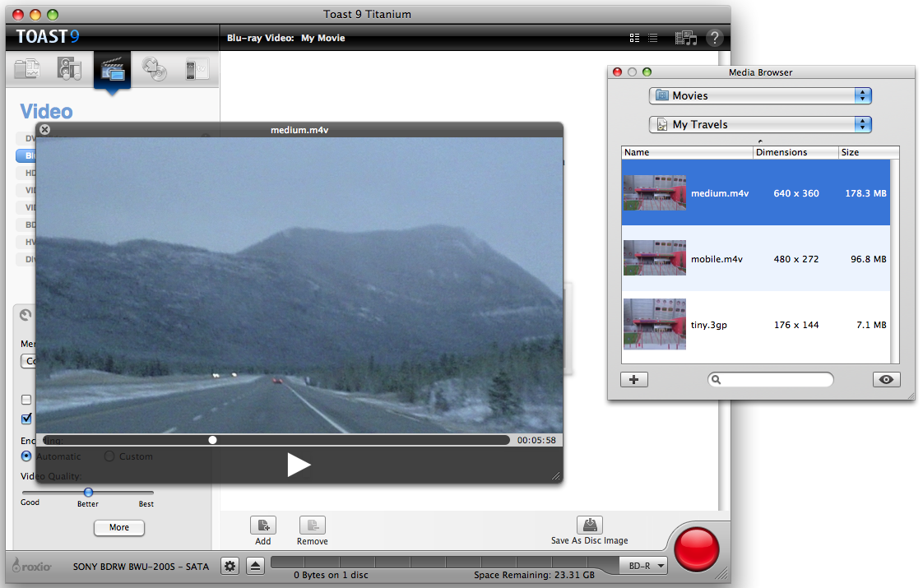
Task: Open the BD-R disc type dropdown
Action: pos(645,566)
